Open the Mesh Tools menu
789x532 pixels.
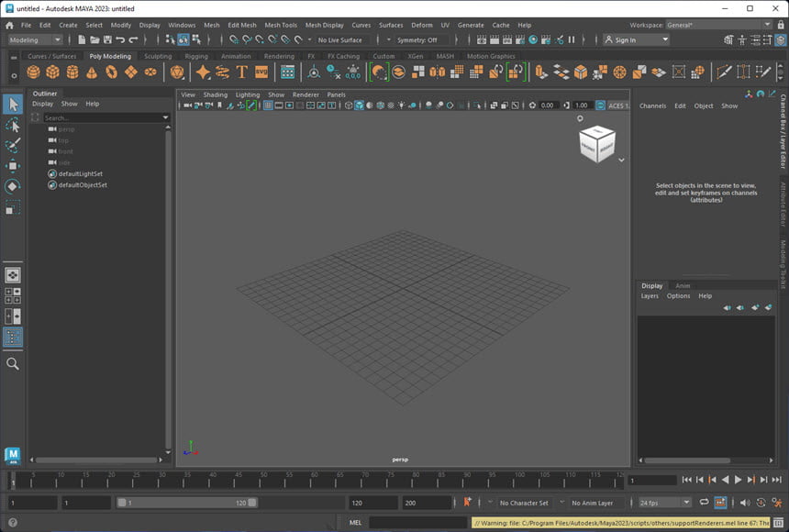coord(280,25)
